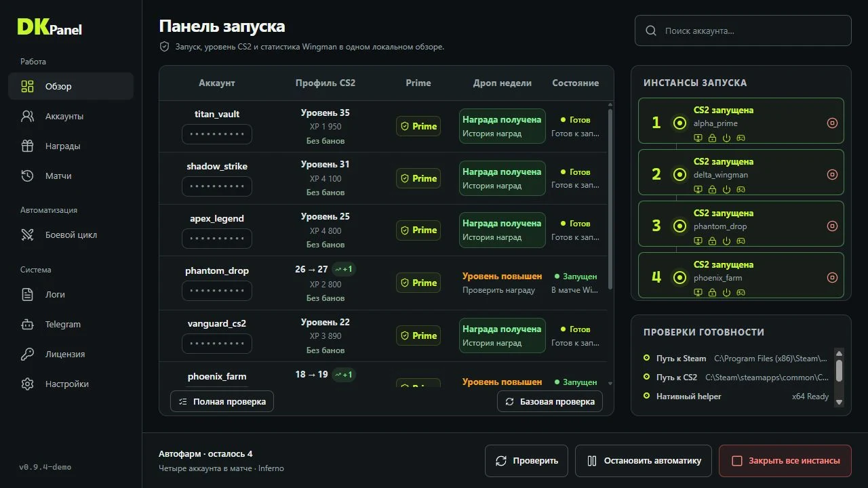Viewport: 868px width, 488px height.
Task: Click the down arrow of readiness checks scrollbar
Action: point(839,402)
